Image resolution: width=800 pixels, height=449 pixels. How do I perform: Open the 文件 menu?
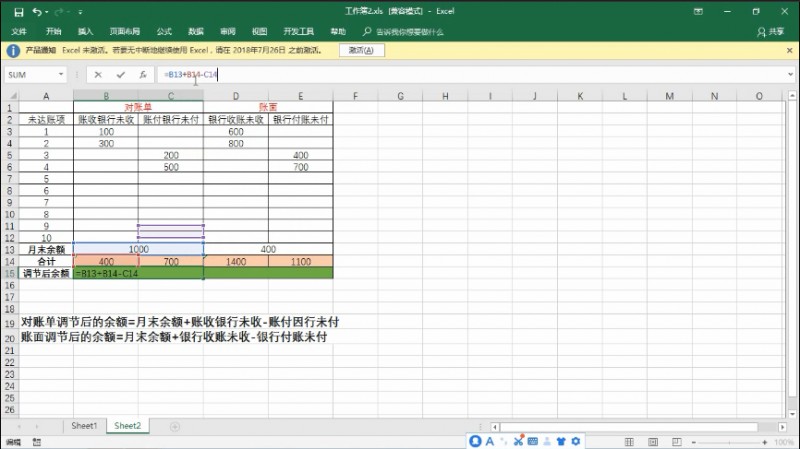pos(19,32)
